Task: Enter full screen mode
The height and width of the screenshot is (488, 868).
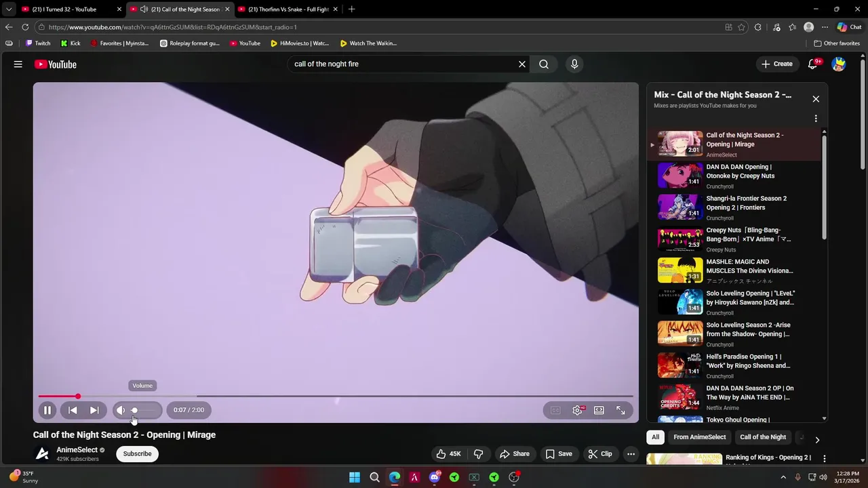Action: pos(620,410)
